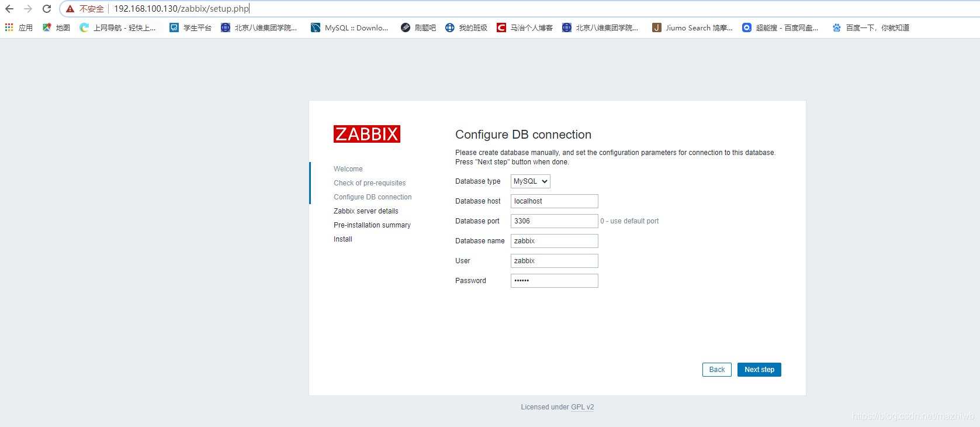
Task: Select Pre-installation summary step
Action: point(372,225)
